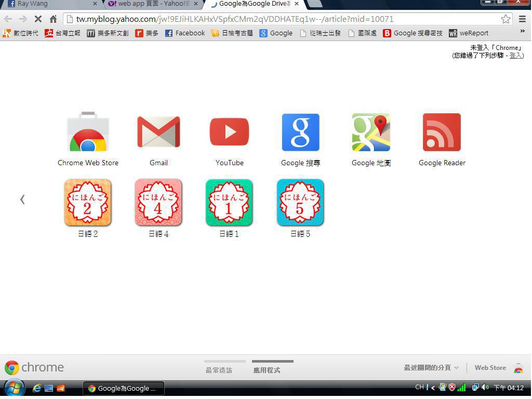Expand the 最近關閉的分頁 dropdown
Viewport: 532px width, 399px height.
click(x=431, y=368)
